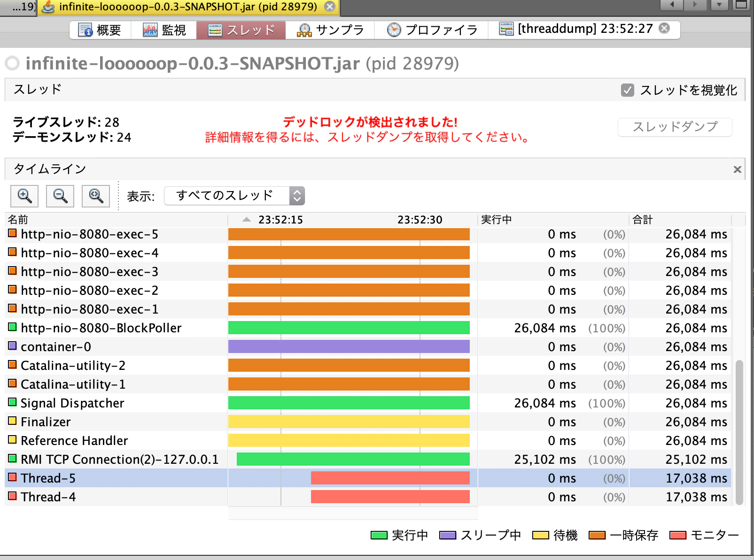Click the zoom in timeline icon

click(x=24, y=196)
